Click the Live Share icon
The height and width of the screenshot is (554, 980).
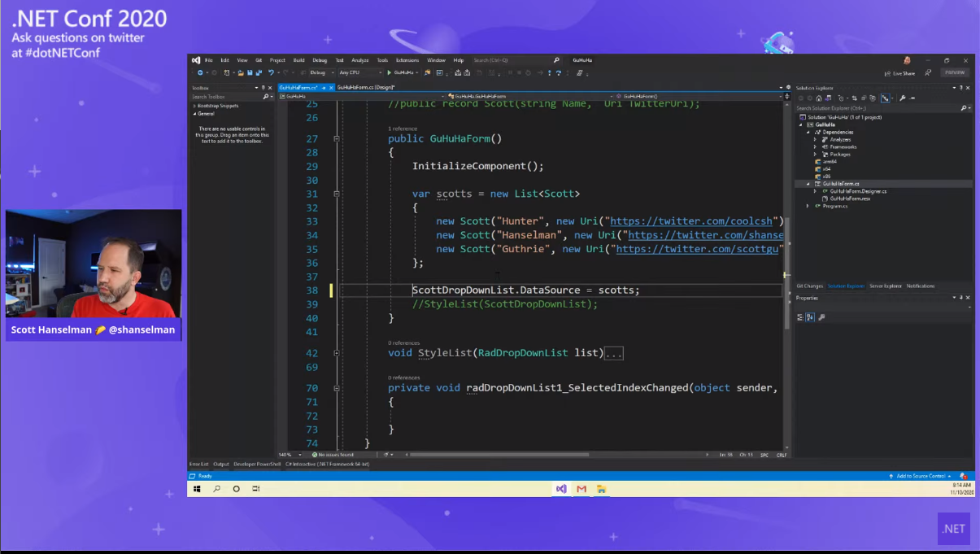(887, 73)
